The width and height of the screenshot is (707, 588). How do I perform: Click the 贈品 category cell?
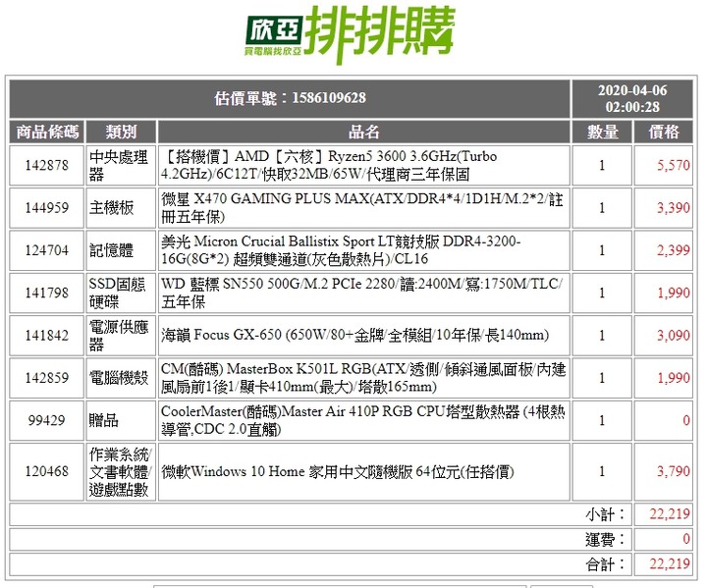[x=121, y=420]
